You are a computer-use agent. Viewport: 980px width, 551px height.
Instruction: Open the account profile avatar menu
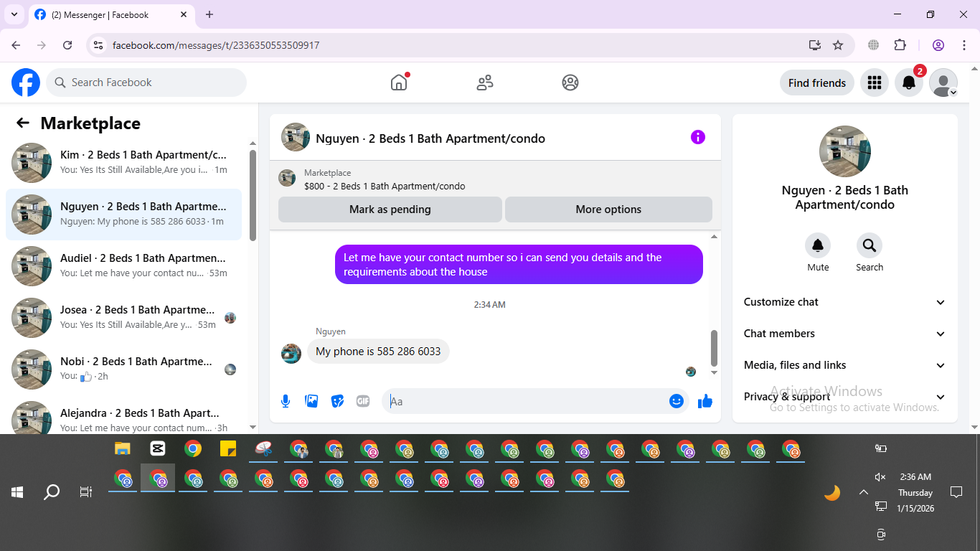tap(943, 83)
